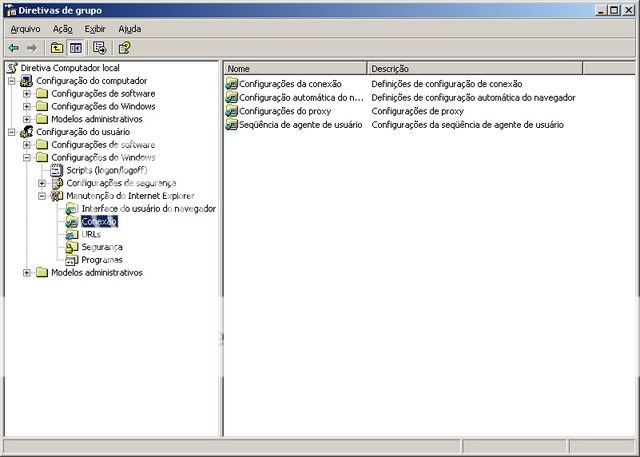Select the Segurança tree item label
The width and height of the screenshot is (640, 457).
tap(102, 247)
